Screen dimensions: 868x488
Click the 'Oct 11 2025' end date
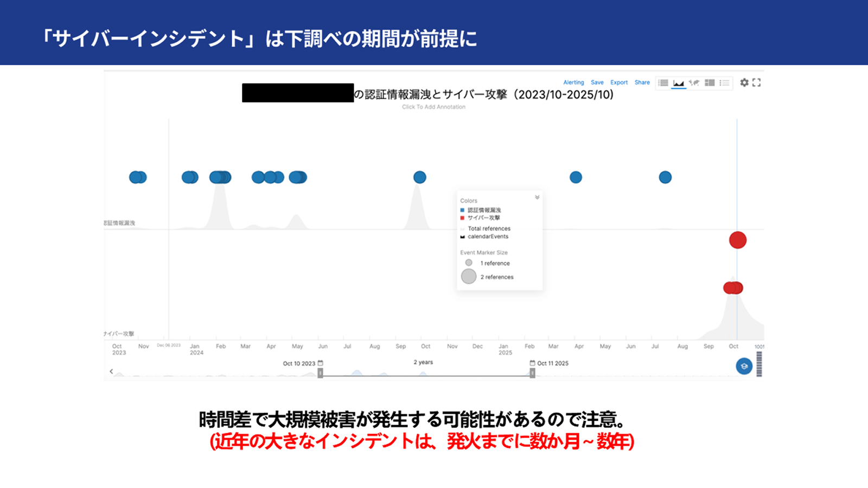click(x=553, y=363)
